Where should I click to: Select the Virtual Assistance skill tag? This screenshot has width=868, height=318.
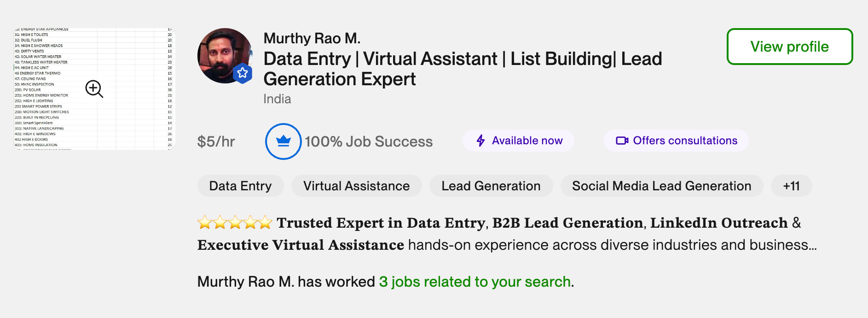coord(356,186)
